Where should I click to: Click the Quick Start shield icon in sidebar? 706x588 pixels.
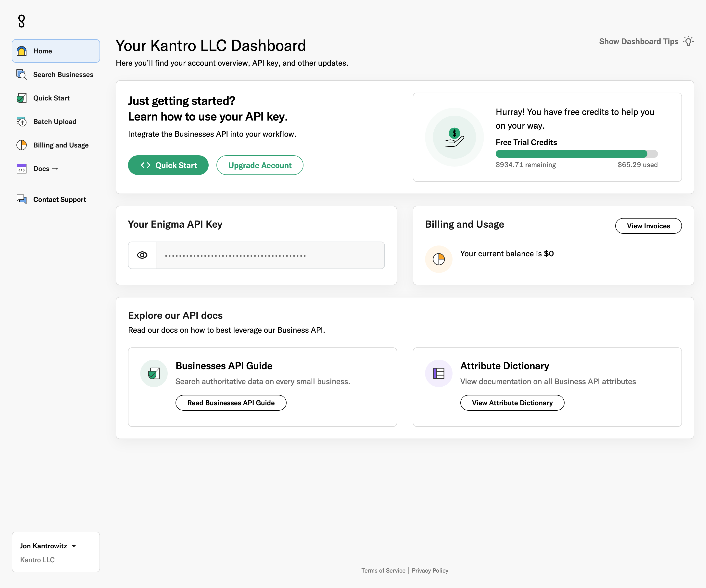click(x=22, y=98)
